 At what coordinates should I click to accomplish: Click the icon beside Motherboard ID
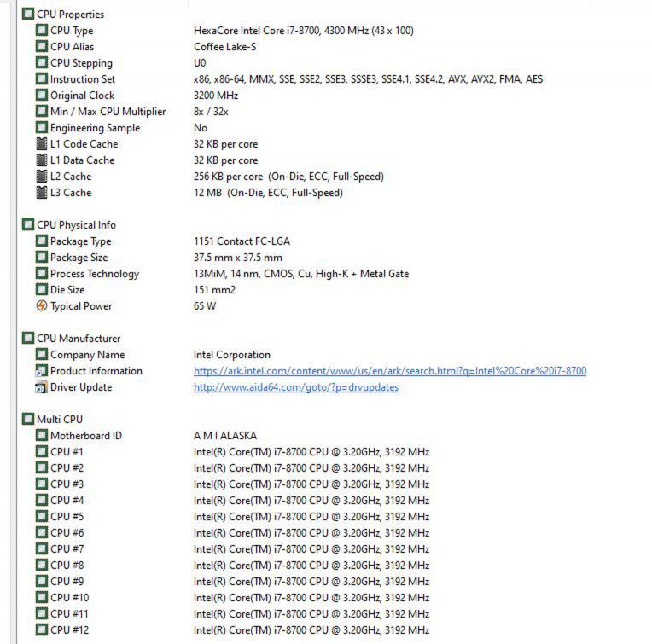pyautogui.click(x=42, y=435)
